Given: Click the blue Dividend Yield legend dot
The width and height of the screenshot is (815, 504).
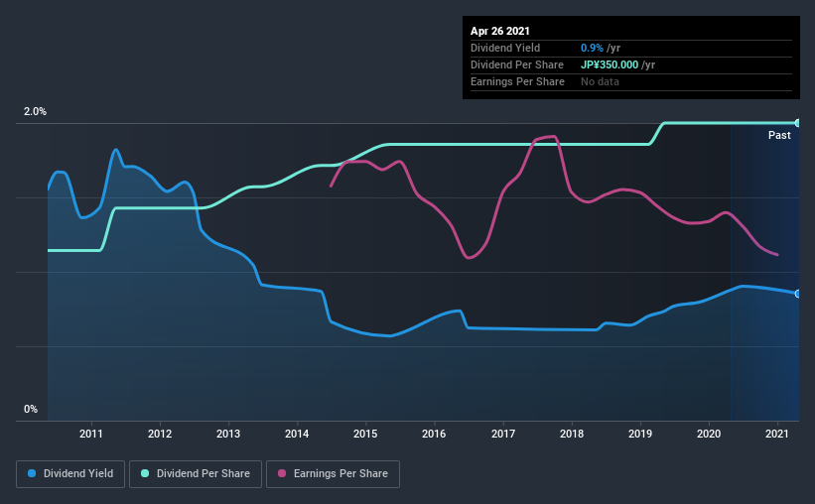Looking at the screenshot, I should (x=32, y=473).
